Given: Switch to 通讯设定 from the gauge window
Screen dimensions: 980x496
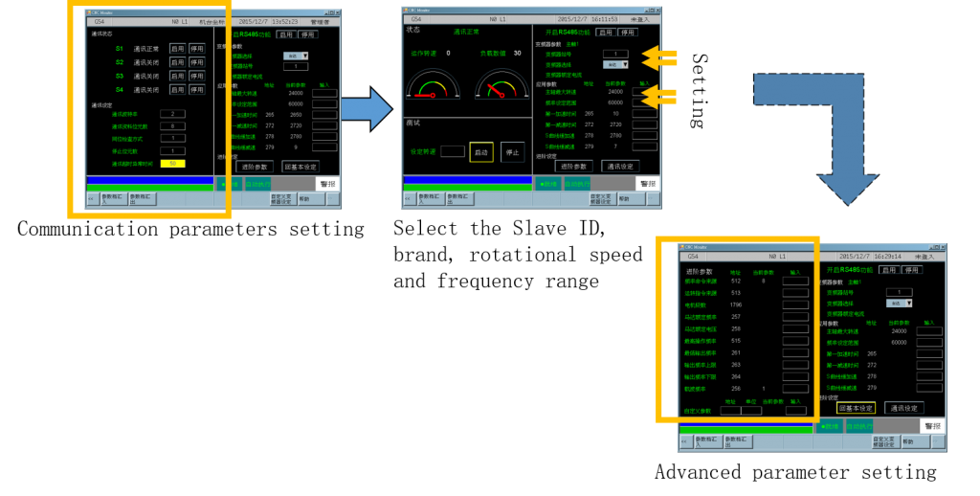Looking at the screenshot, I should coord(620,166).
